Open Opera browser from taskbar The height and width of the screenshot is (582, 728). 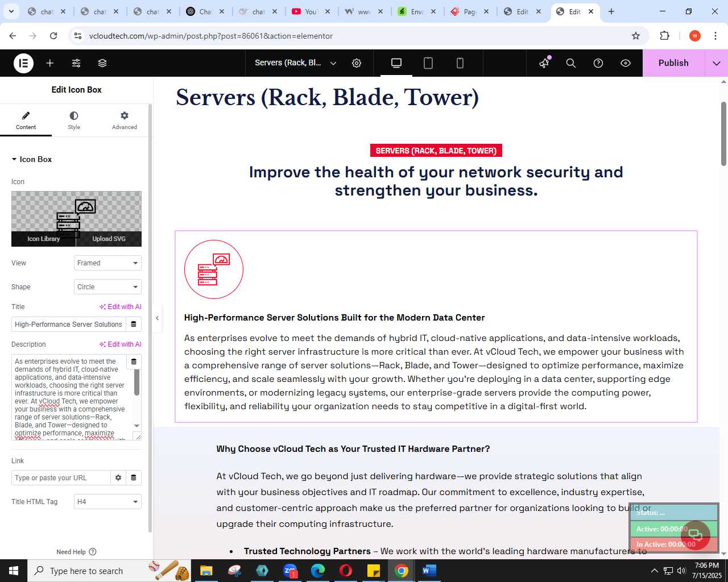coord(346,571)
